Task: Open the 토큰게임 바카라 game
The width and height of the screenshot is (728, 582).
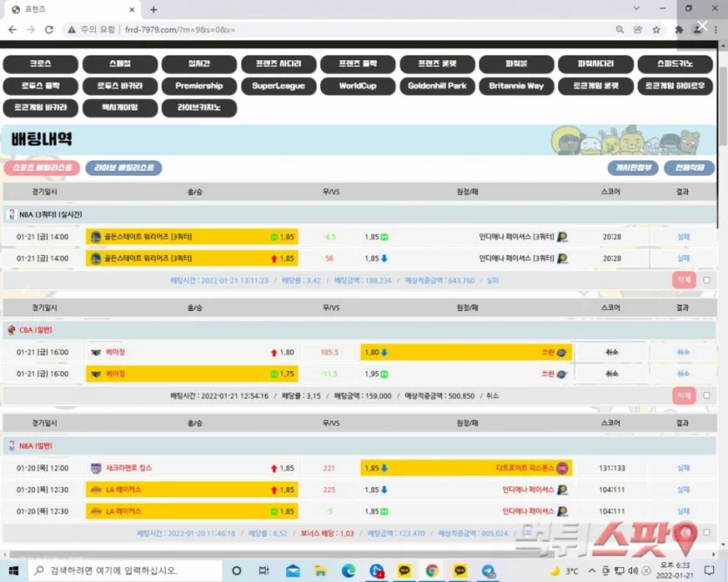Action: click(40, 108)
